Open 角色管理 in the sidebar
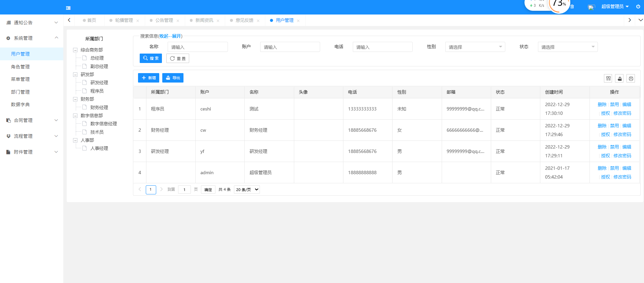 (32, 67)
